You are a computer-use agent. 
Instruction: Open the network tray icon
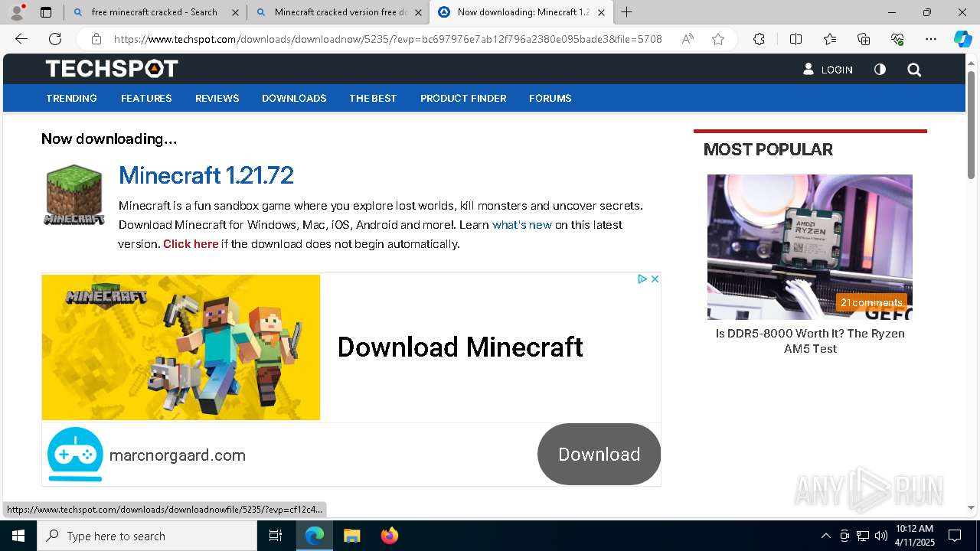[863, 536]
